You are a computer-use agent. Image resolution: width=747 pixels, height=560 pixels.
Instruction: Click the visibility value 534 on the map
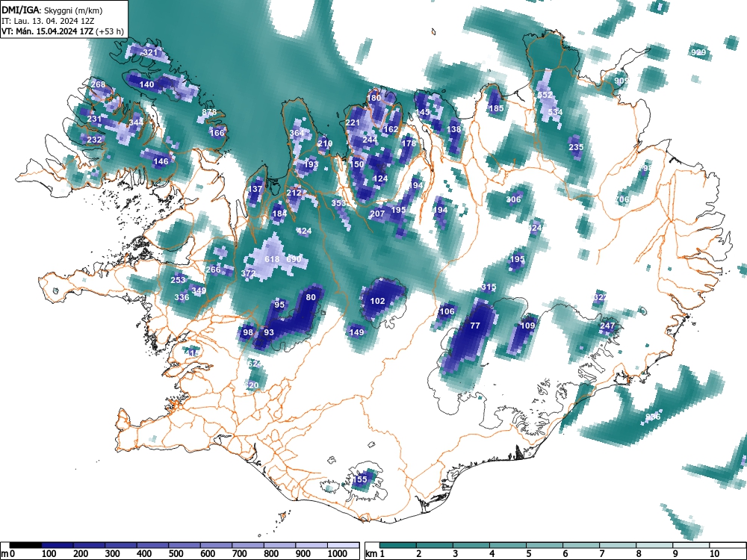coord(555,112)
